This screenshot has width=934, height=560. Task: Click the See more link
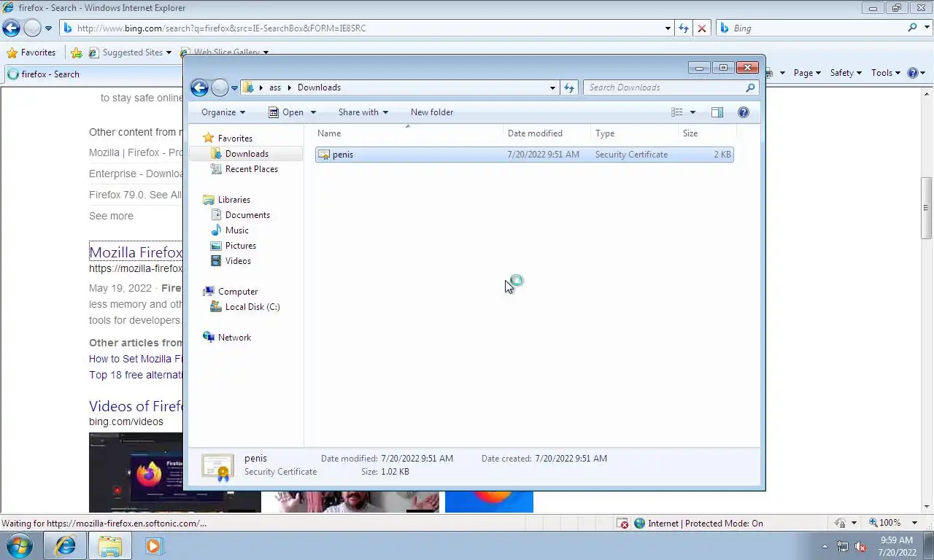(x=111, y=216)
